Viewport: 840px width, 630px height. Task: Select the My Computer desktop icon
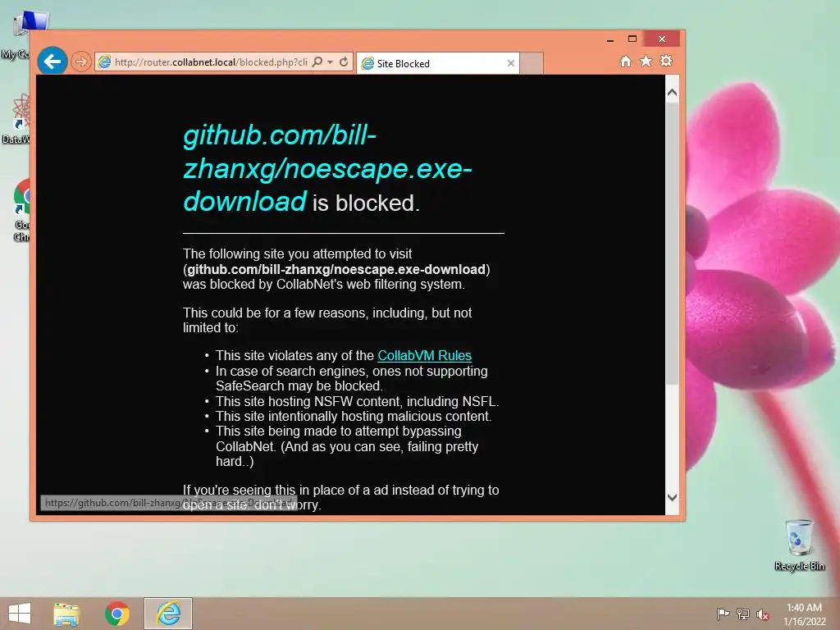point(21,34)
